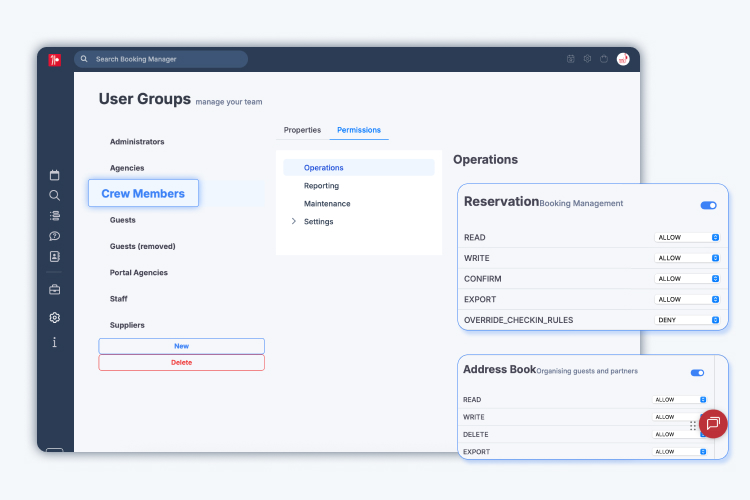Open the red chat support bubble
Screen dimensions: 750x500
pyautogui.click(x=713, y=423)
